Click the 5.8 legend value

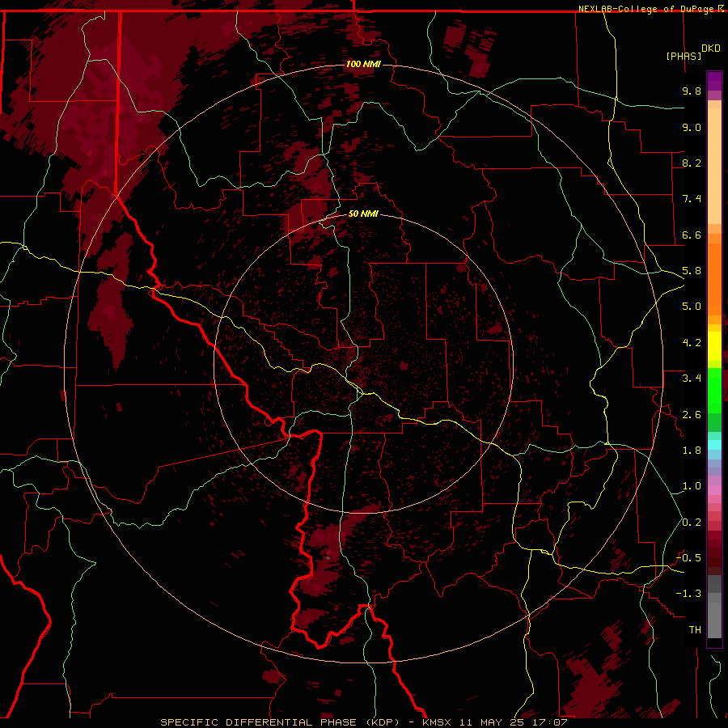click(x=692, y=271)
